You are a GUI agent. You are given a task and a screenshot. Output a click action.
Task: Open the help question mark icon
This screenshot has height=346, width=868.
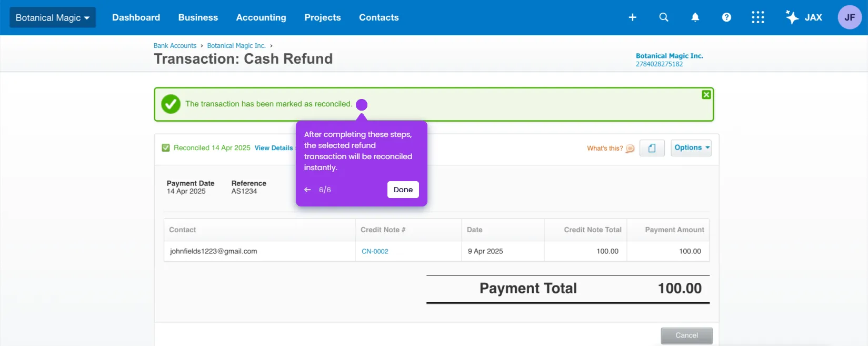[x=726, y=17]
